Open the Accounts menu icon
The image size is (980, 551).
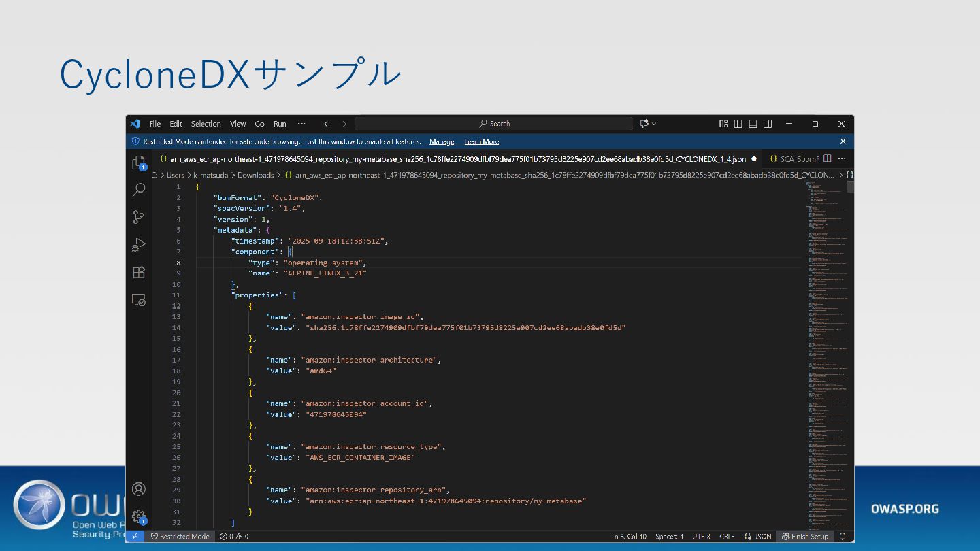pyautogui.click(x=139, y=489)
